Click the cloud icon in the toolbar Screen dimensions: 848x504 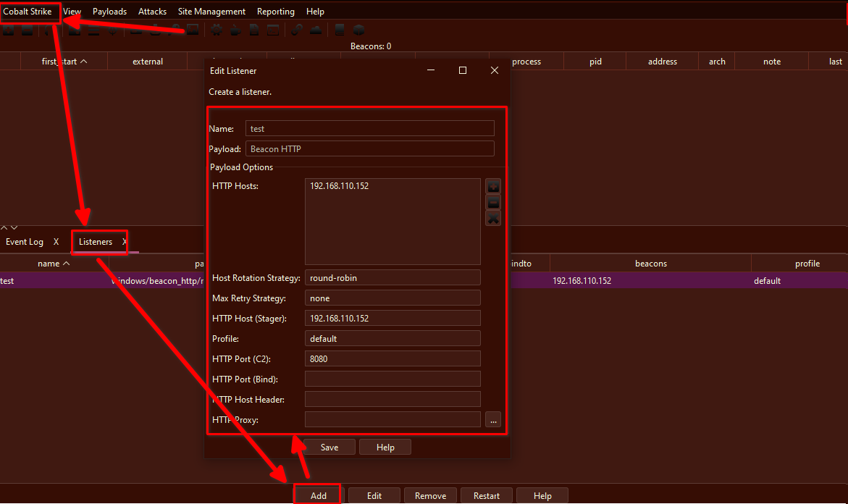(316, 30)
